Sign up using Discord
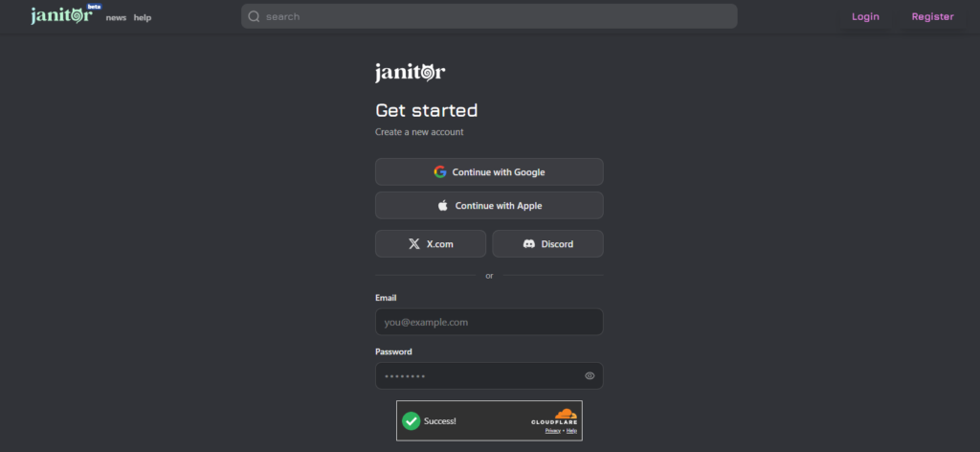 (547, 244)
